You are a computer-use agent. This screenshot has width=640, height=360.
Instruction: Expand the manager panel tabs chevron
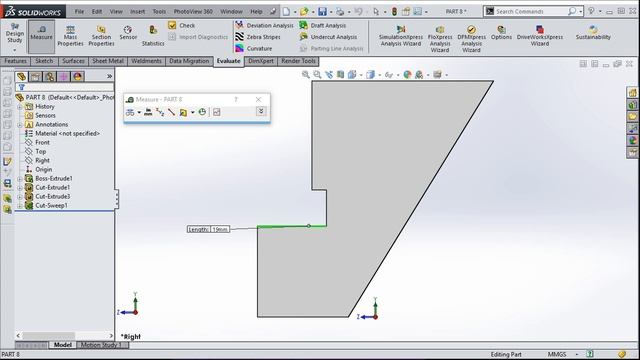coord(109,76)
